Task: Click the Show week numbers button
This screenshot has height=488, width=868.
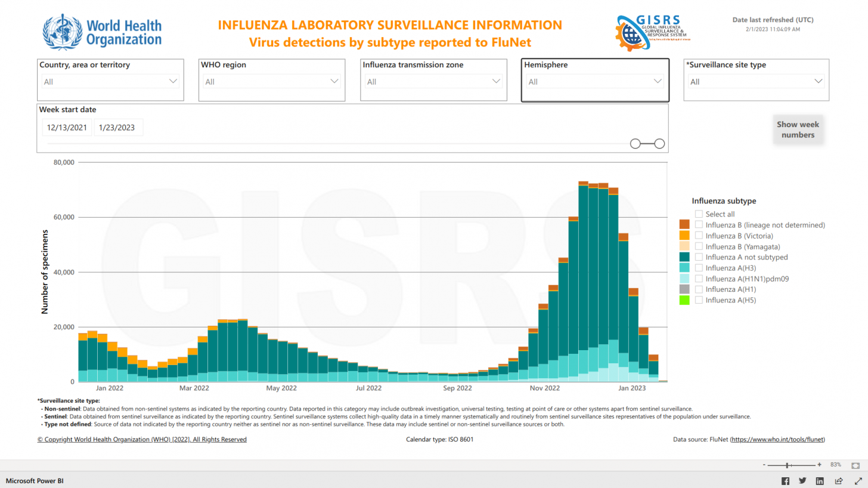Action: pyautogui.click(x=798, y=129)
